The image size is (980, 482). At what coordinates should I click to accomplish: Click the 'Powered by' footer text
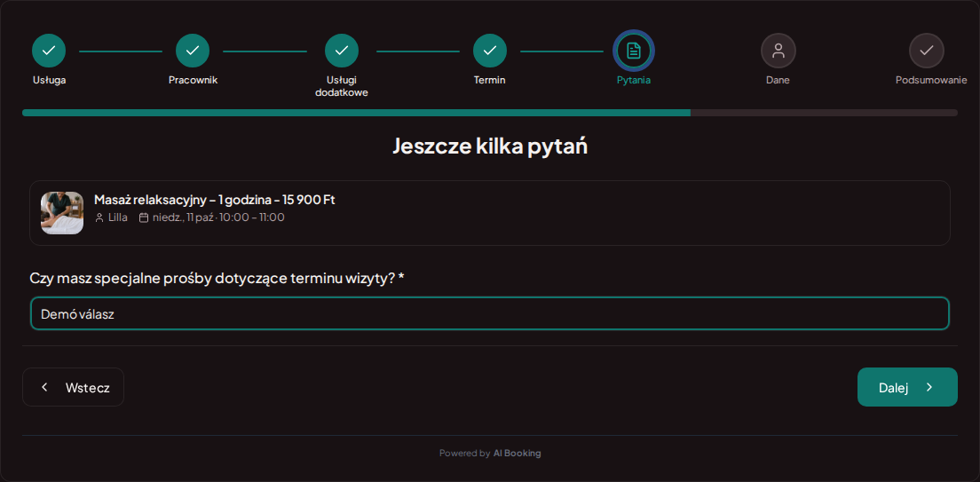[x=464, y=454]
